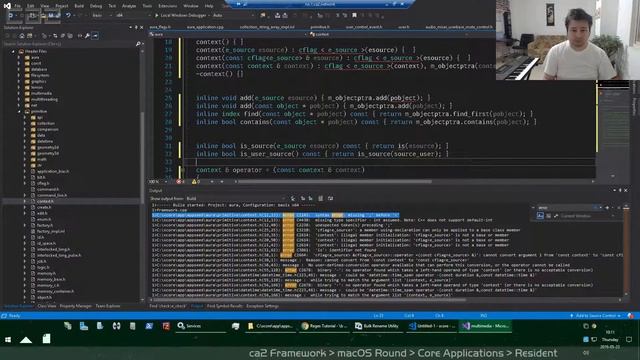640x360 pixels.
Task: Open Regex Tutorial browser taskbar item
Action: (324, 326)
